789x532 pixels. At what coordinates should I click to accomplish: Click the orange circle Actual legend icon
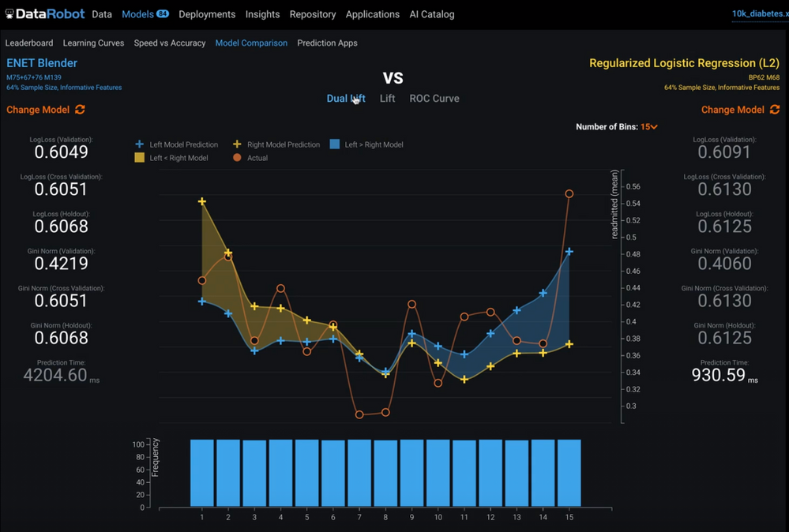[x=237, y=158]
